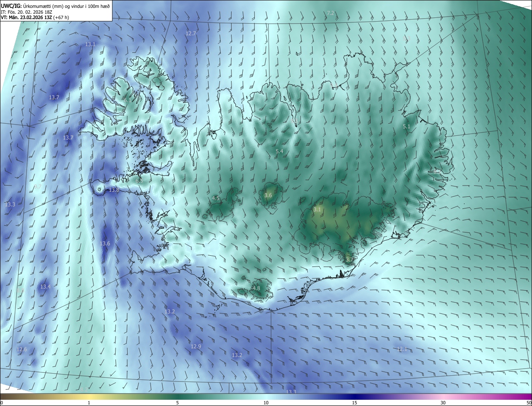
Task: Click the 12.6 value label
Action: (22, 350)
